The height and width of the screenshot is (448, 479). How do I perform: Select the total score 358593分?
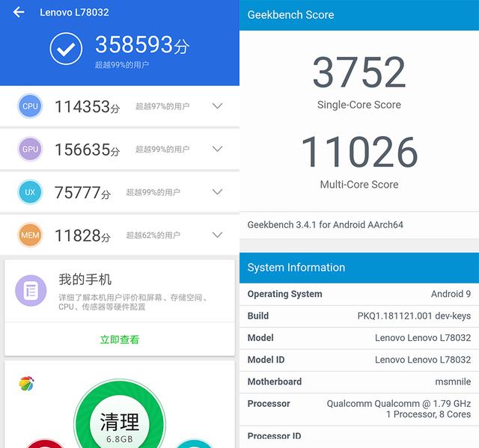tap(142, 45)
